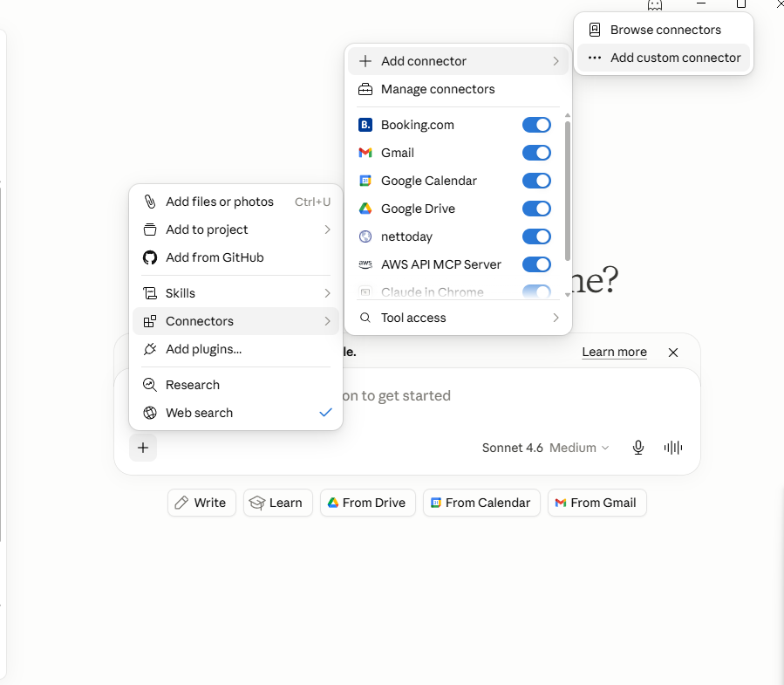The height and width of the screenshot is (685, 784).
Task: Click the Google Calendar logo in the connectors list
Action: coord(365,181)
